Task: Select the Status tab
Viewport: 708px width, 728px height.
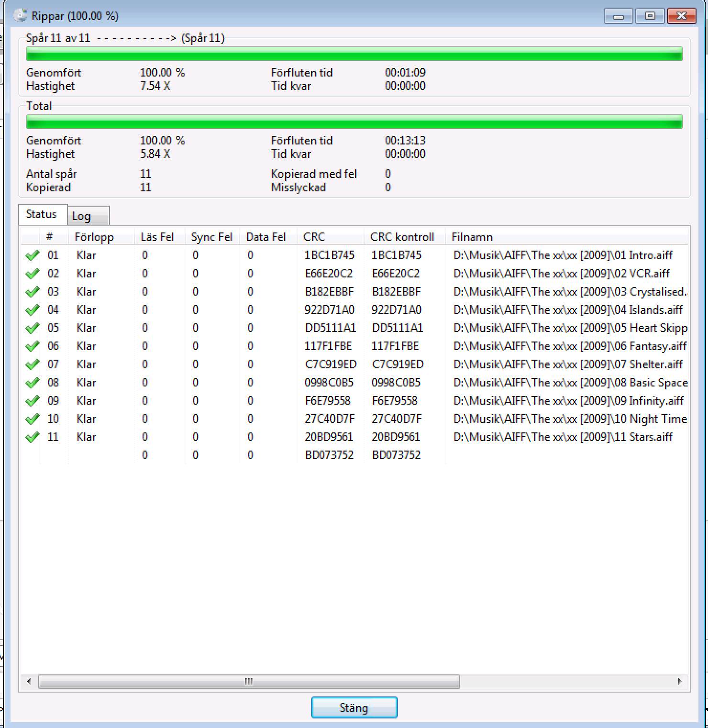Action: click(x=43, y=214)
